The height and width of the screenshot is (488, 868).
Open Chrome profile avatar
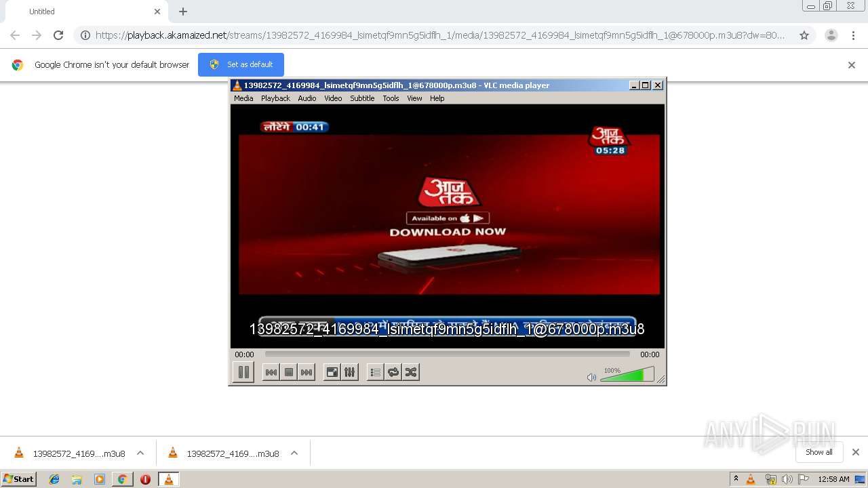831,35
